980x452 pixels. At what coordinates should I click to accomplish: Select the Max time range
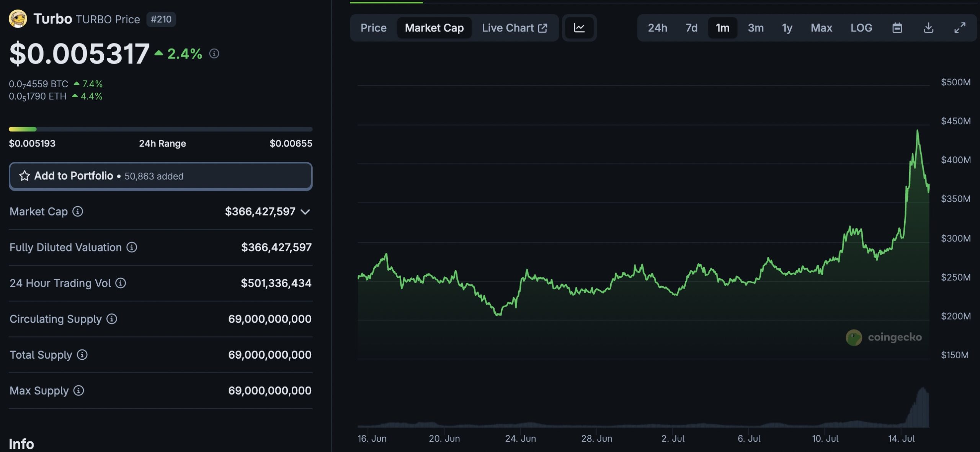(821, 28)
